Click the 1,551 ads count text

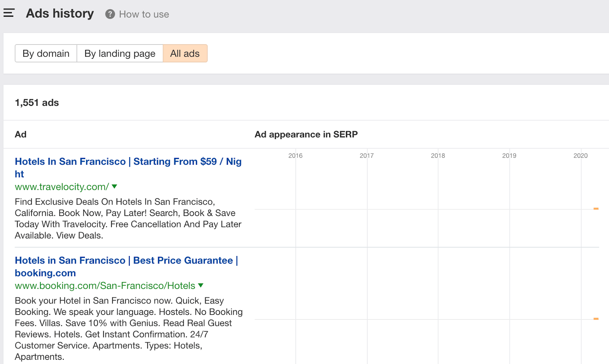pyautogui.click(x=37, y=103)
